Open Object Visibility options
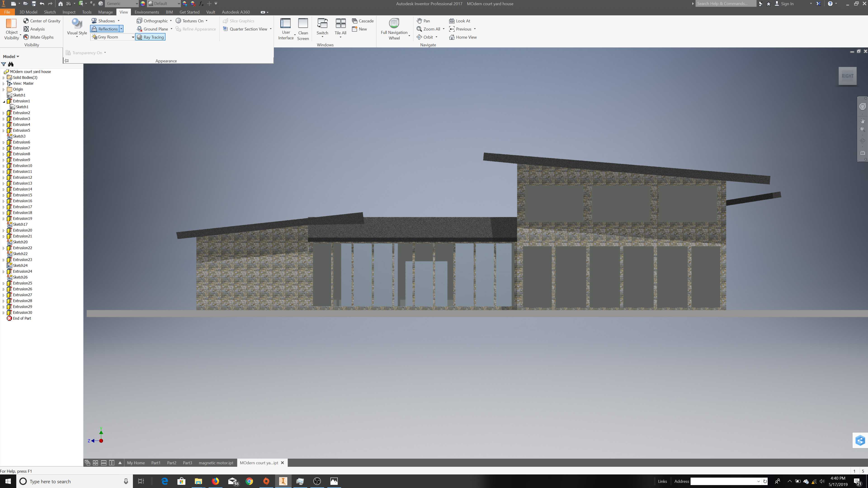This screenshot has width=868, height=488. tap(12, 29)
